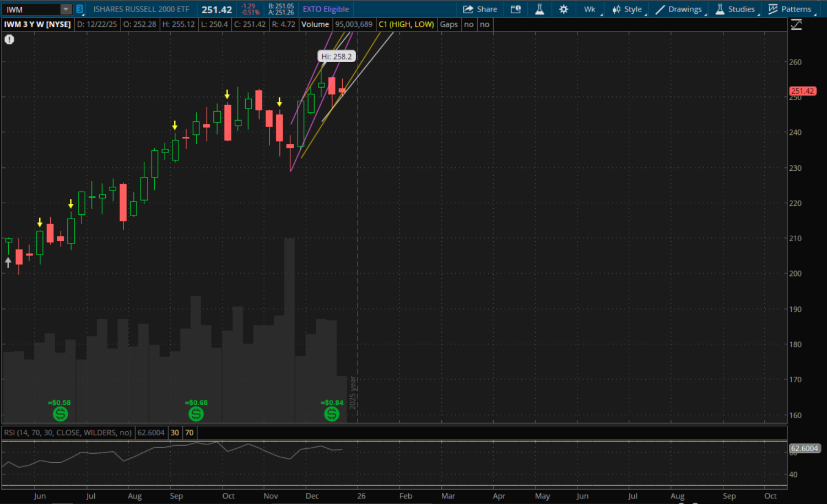This screenshot has height=504, width=827.
Task: Click the flask Edit Studies icon
Action: point(539,9)
